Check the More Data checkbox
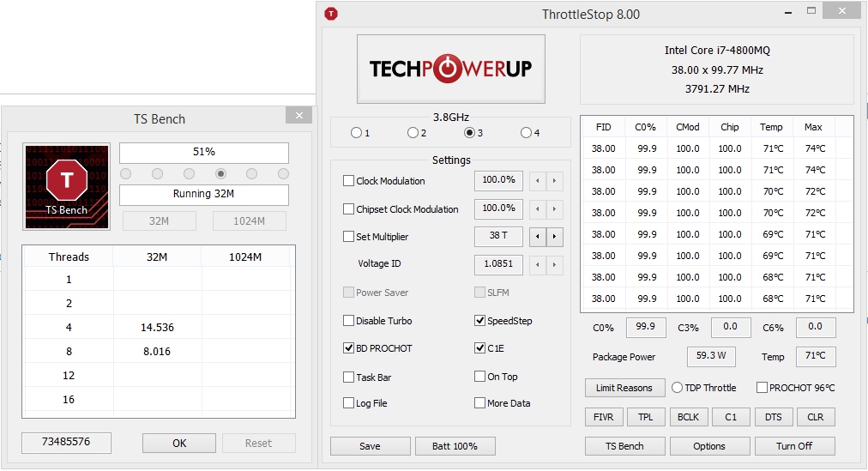The image size is (868, 471). (480, 403)
